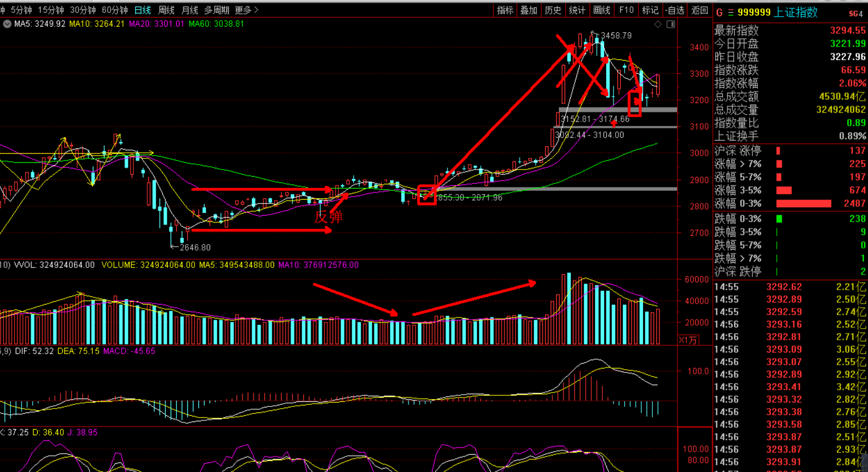Viewport: 868px width, 472px height.
Task: Click the 昨日收盘 value 3227.96
Action: pyautogui.click(x=848, y=57)
